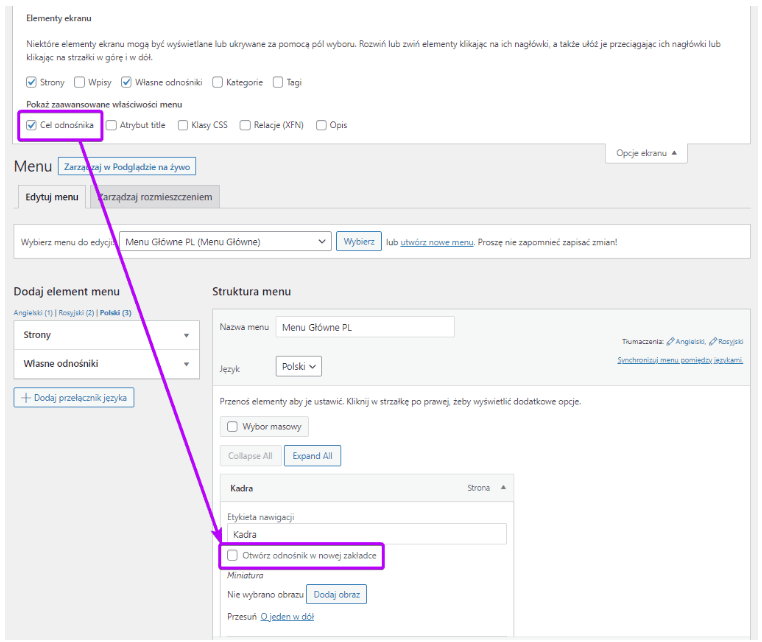Open the Język dropdown set to Polski
Image resolution: width=762 pixels, height=642 pixels.
point(299,367)
